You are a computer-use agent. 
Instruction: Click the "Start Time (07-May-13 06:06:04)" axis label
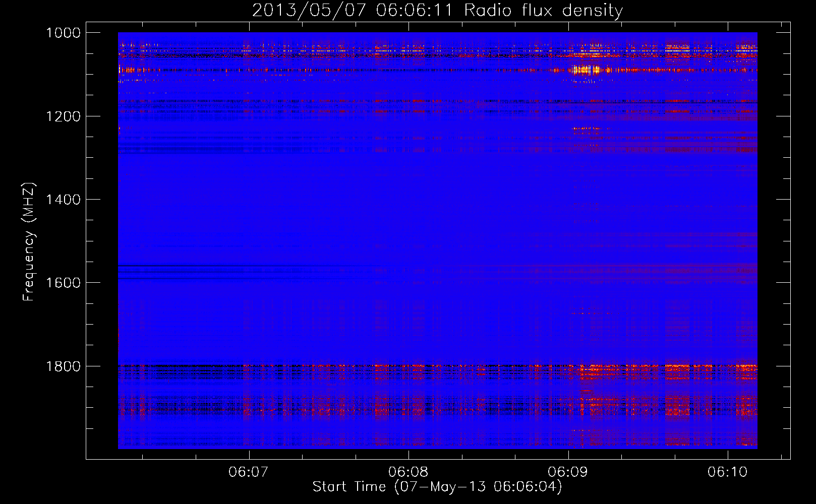(437, 487)
